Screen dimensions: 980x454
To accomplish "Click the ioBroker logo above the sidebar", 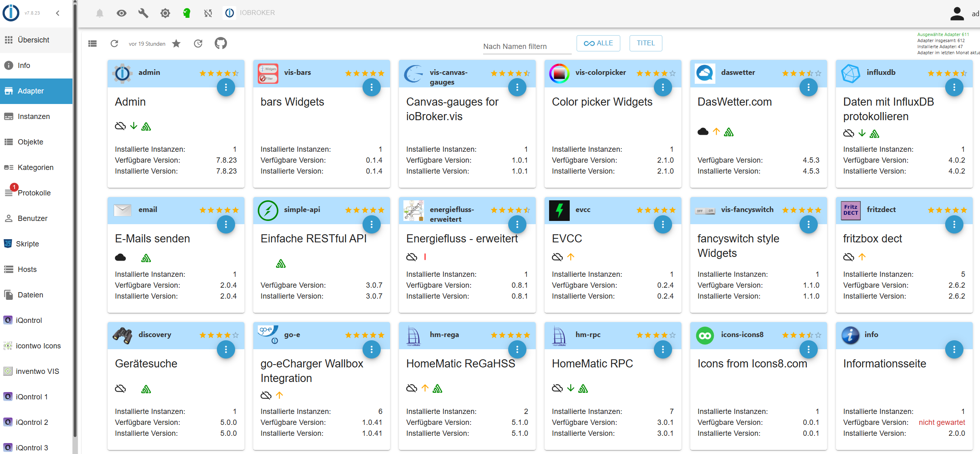I will (11, 13).
